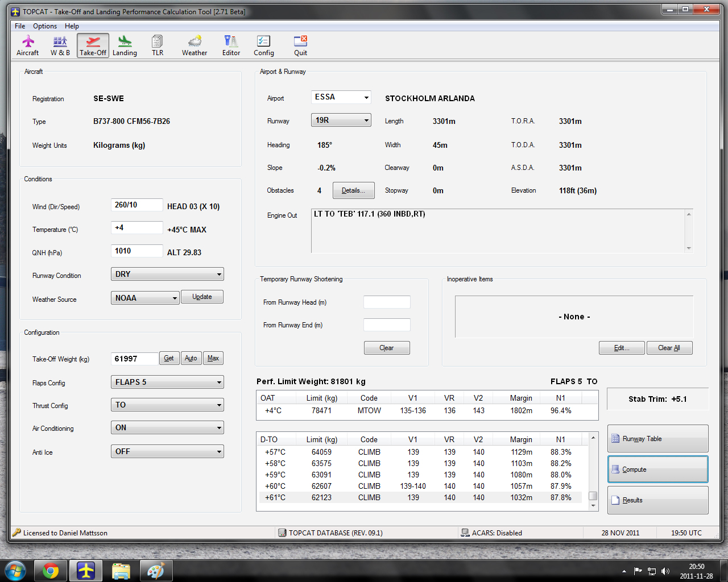Viewport: 728px width, 582px height.
Task: Select the +57°C D-TO table row
Action: point(420,452)
